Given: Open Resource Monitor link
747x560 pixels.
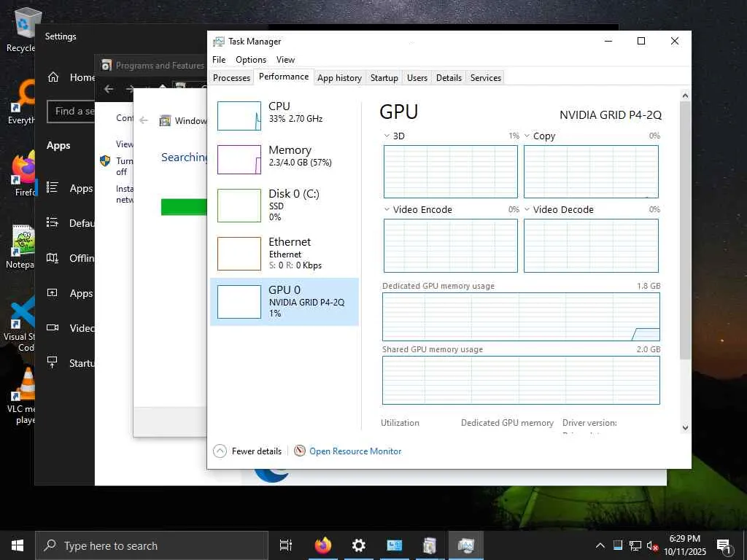Looking at the screenshot, I should 355,451.
